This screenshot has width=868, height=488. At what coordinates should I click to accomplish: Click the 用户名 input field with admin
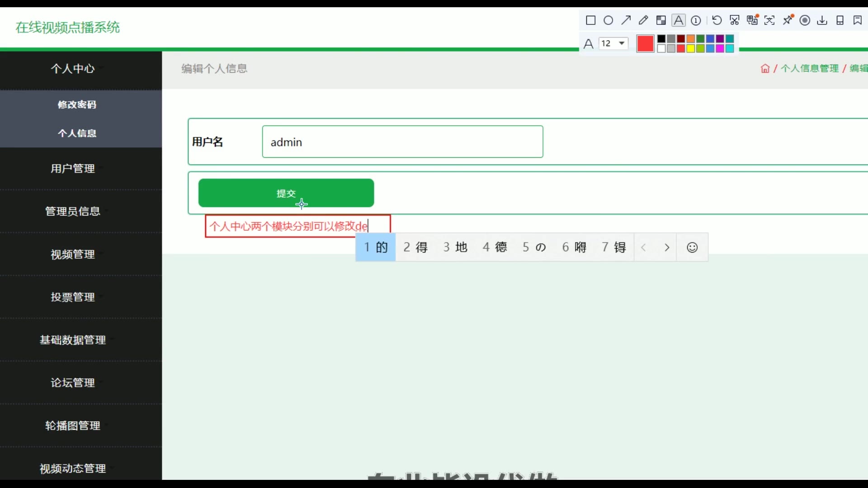tap(402, 142)
